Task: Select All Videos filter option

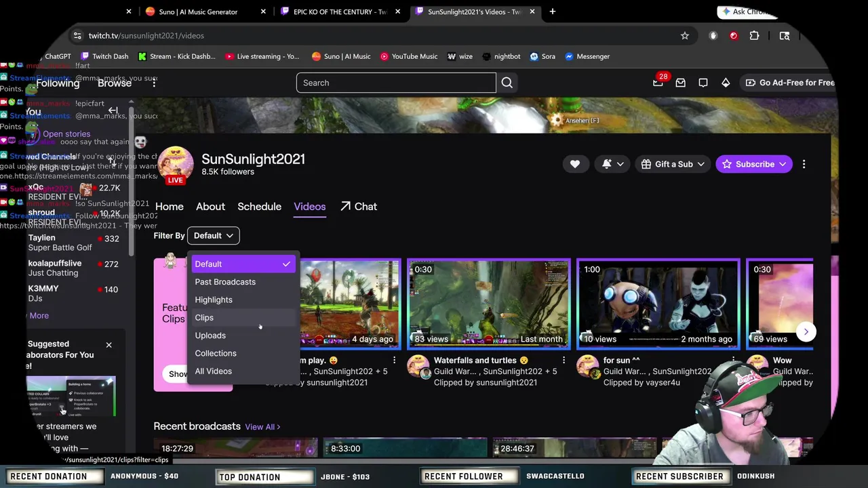Action: (243, 371)
